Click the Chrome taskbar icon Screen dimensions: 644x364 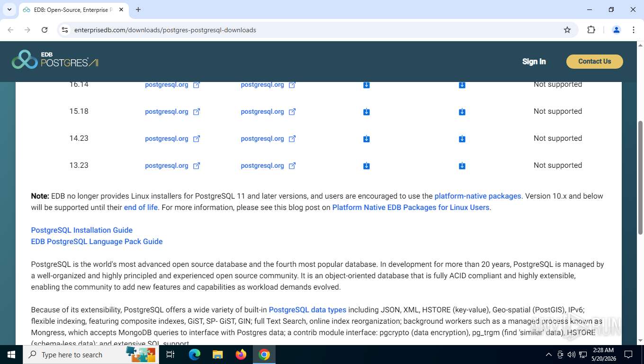(x=264, y=355)
